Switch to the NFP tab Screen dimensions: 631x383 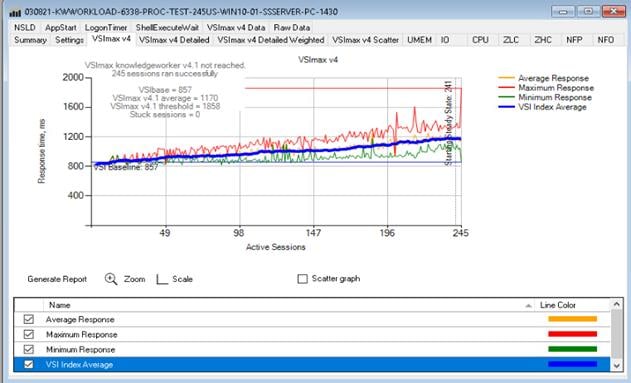574,40
